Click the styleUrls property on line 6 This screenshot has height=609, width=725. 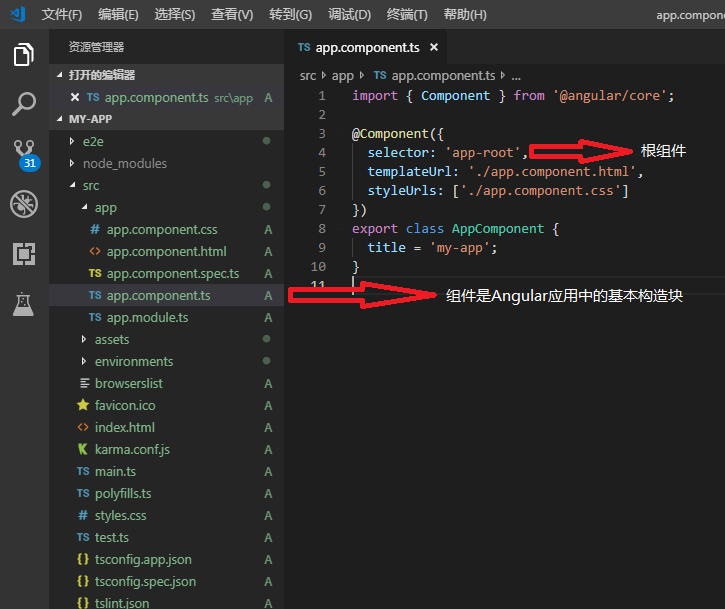(x=401, y=191)
